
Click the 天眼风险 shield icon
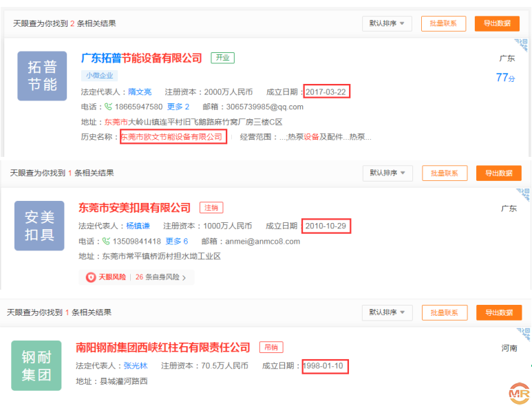pyautogui.click(x=91, y=277)
